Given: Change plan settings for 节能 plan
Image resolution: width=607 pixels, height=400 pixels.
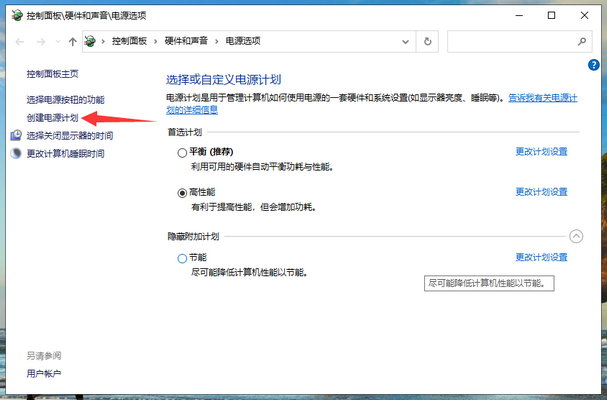Looking at the screenshot, I should (541, 257).
